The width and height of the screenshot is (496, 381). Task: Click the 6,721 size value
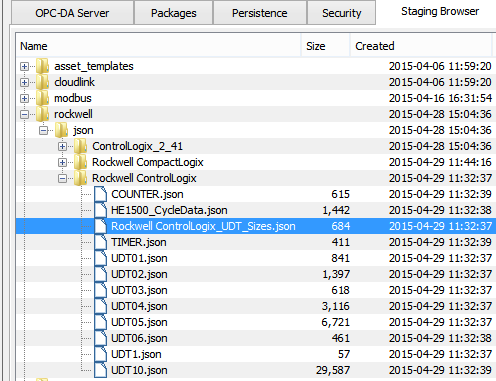tap(336, 322)
